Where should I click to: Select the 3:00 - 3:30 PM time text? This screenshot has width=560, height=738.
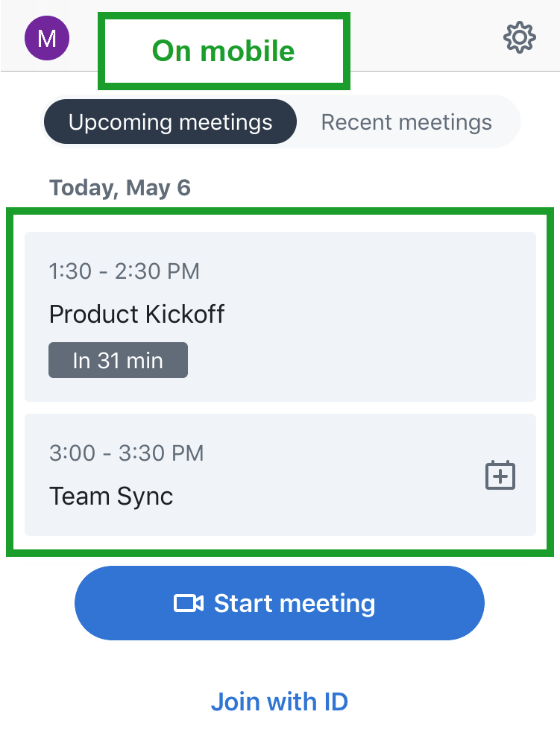(x=126, y=452)
